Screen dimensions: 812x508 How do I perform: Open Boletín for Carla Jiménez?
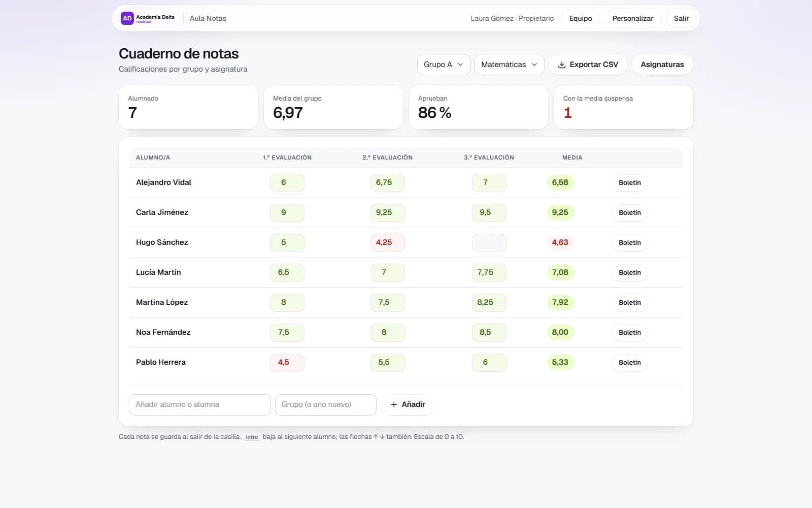(x=629, y=213)
